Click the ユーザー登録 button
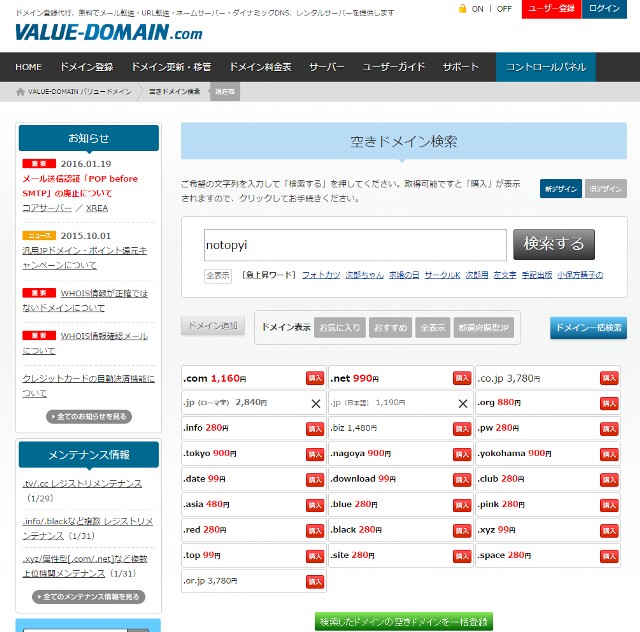Image resolution: width=640 pixels, height=632 pixels. coord(551,9)
